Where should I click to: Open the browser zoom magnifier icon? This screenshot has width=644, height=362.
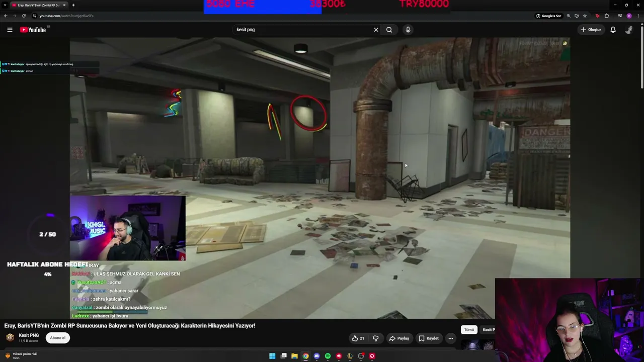569,16
